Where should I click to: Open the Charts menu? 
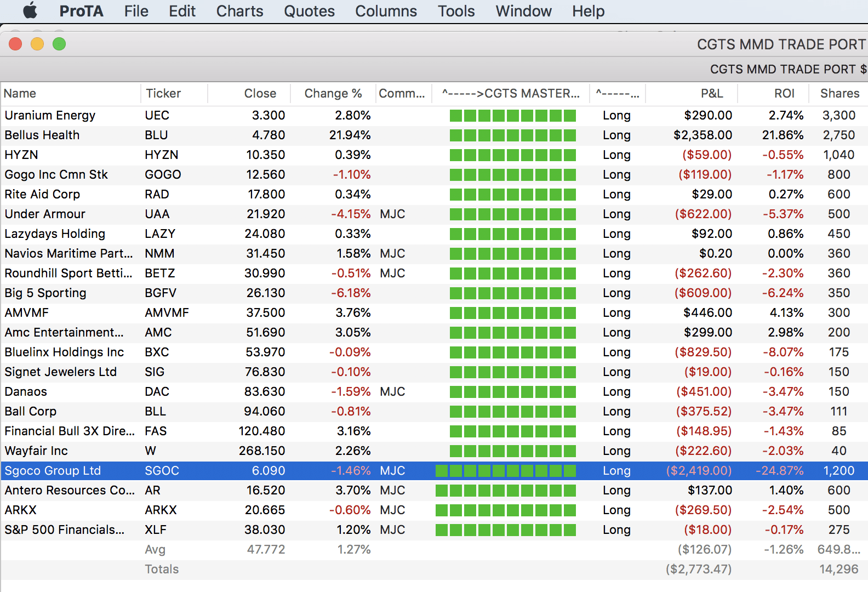point(239,11)
